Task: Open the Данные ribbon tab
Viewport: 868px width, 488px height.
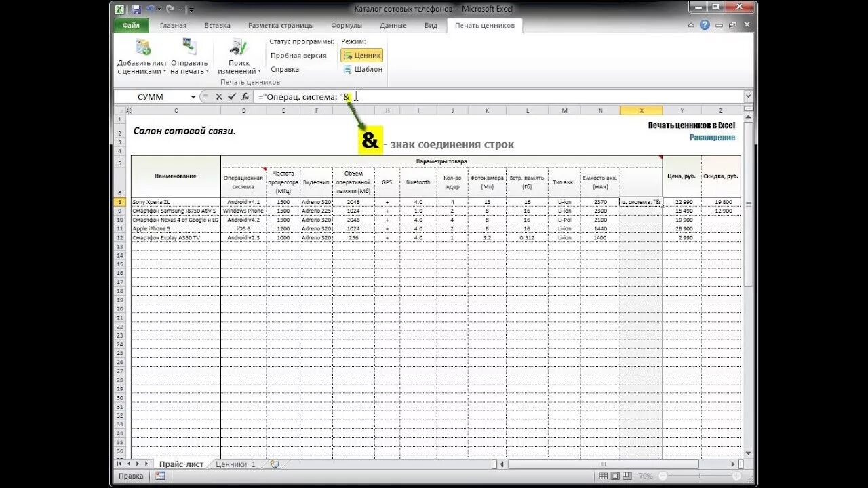Action: coord(393,26)
